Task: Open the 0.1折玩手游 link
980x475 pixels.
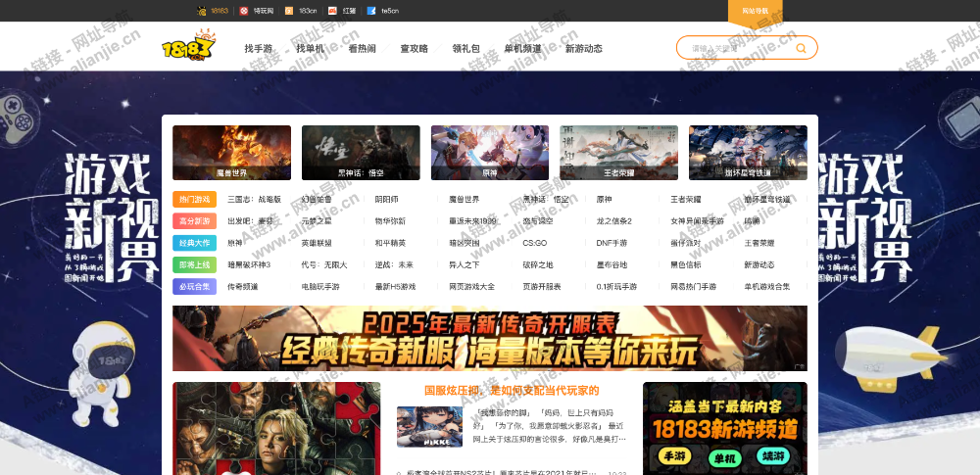Action: point(616,287)
